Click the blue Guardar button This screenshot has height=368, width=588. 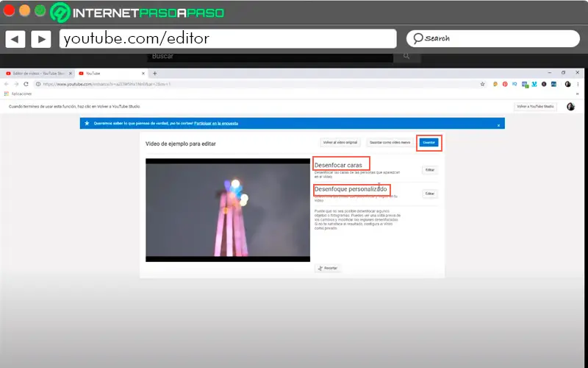click(429, 143)
